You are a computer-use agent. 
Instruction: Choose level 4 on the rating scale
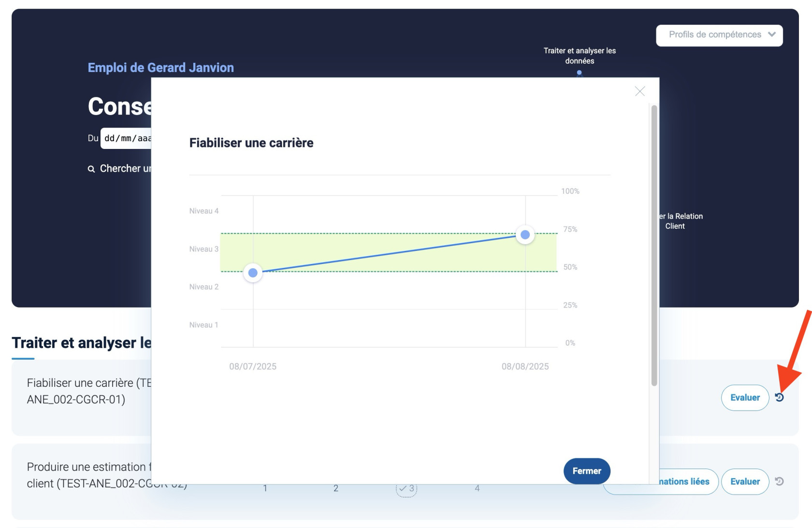(477, 488)
